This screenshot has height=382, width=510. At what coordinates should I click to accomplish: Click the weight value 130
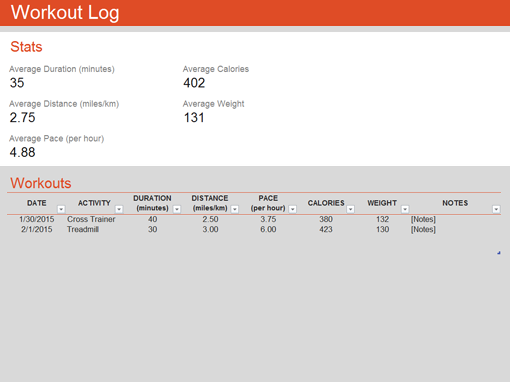tap(383, 229)
